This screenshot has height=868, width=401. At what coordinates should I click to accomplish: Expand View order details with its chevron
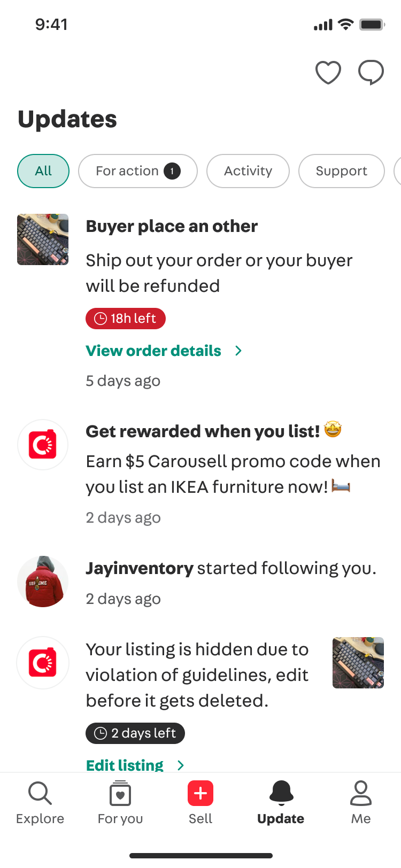[238, 351]
